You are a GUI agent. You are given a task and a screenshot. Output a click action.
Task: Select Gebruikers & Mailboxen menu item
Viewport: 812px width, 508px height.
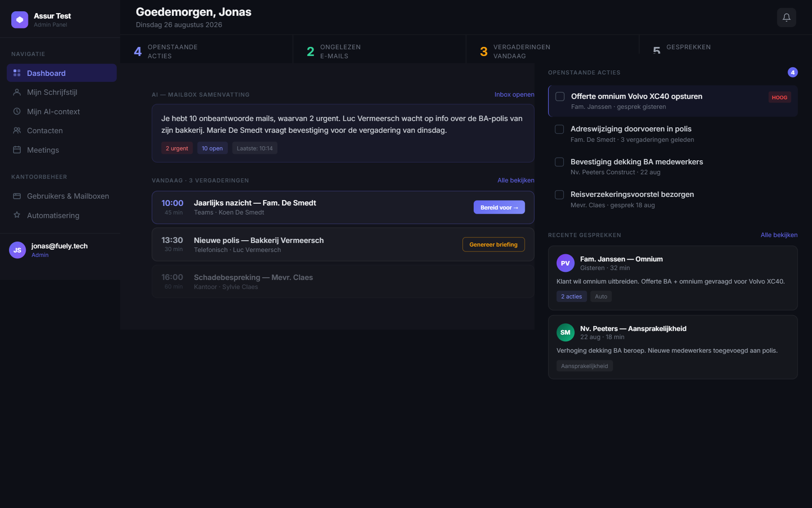point(62,196)
